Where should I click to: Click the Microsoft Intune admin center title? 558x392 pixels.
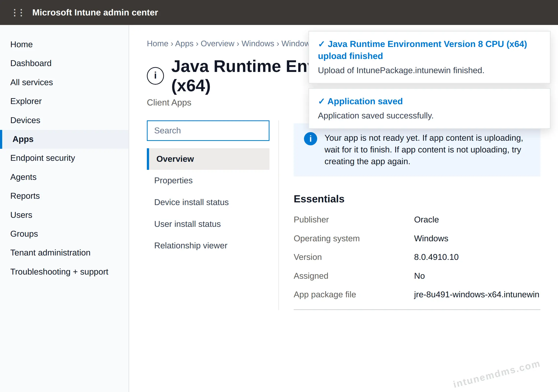point(95,12)
